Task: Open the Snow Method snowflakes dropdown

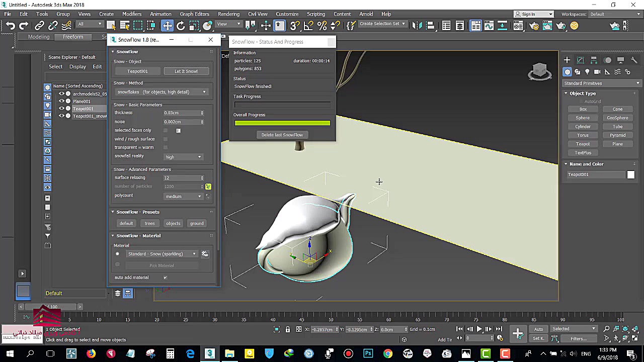Action: point(161,92)
